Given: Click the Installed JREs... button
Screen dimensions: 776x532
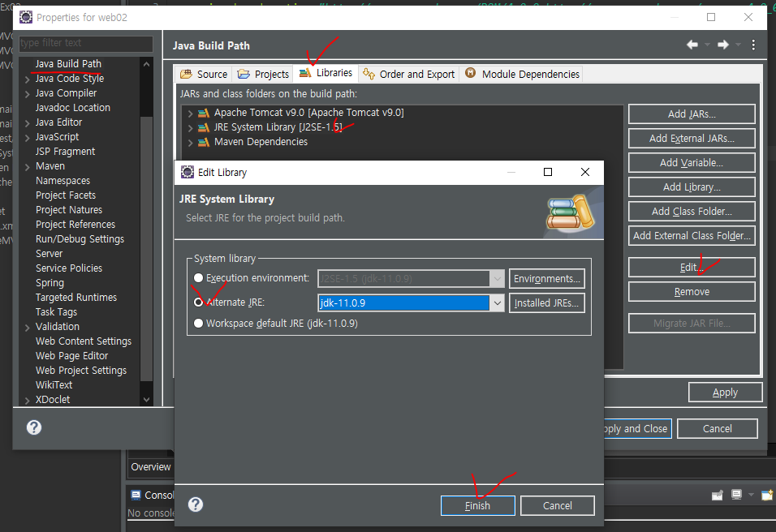Looking at the screenshot, I should click(x=546, y=302).
